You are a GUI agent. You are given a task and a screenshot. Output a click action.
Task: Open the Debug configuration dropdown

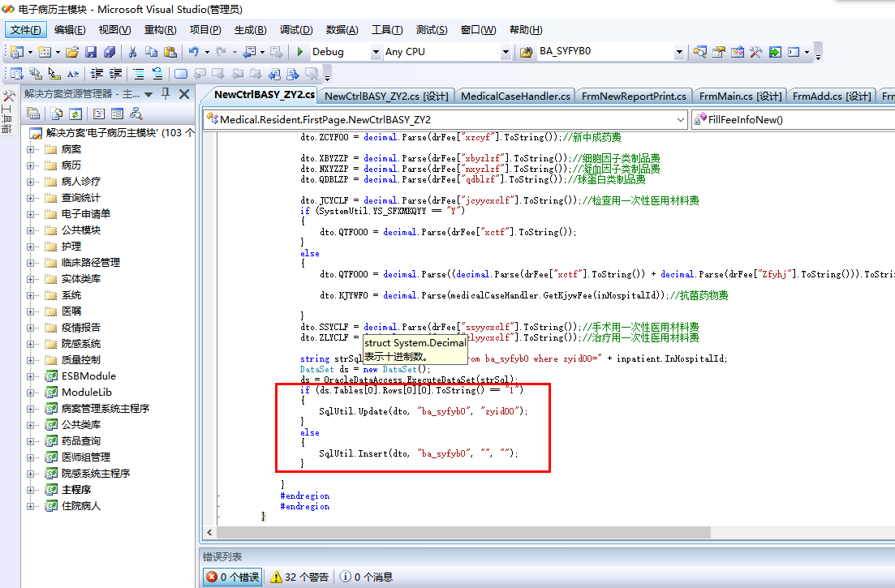coord(376,52)
